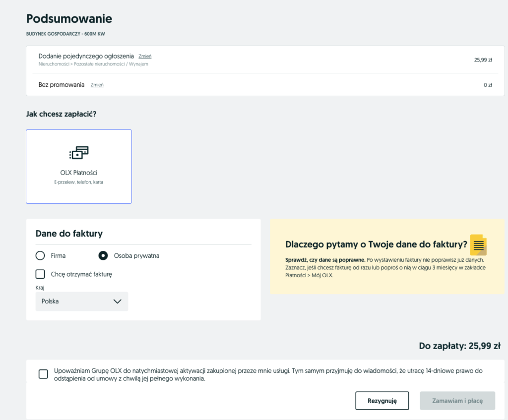508x420 pixels.
Task: Click the yellow invoice document icon
Action: [479, 245]
